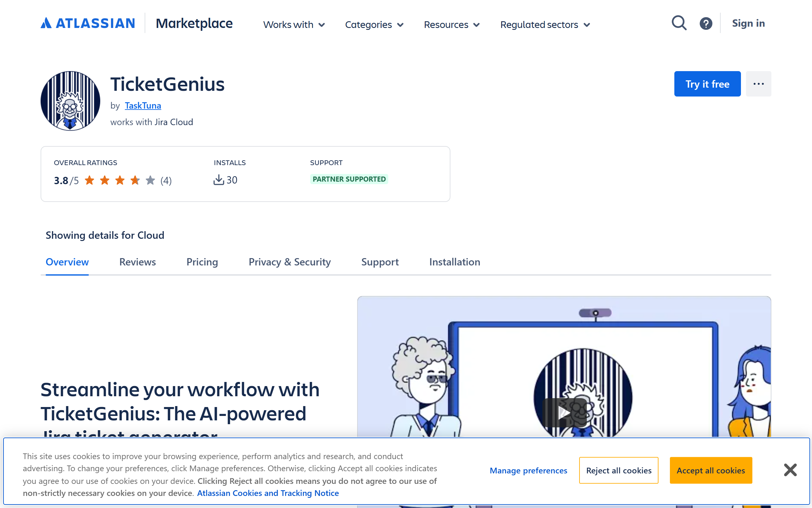
Task: Click 'Showing details for Cloud' text
Action: pos(105,235)
